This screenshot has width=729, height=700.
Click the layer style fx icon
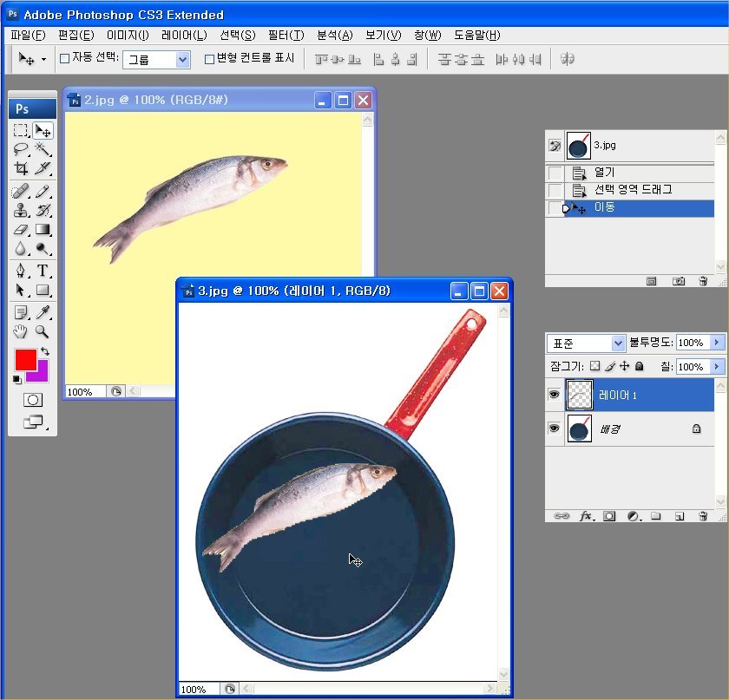coord(586,515)
